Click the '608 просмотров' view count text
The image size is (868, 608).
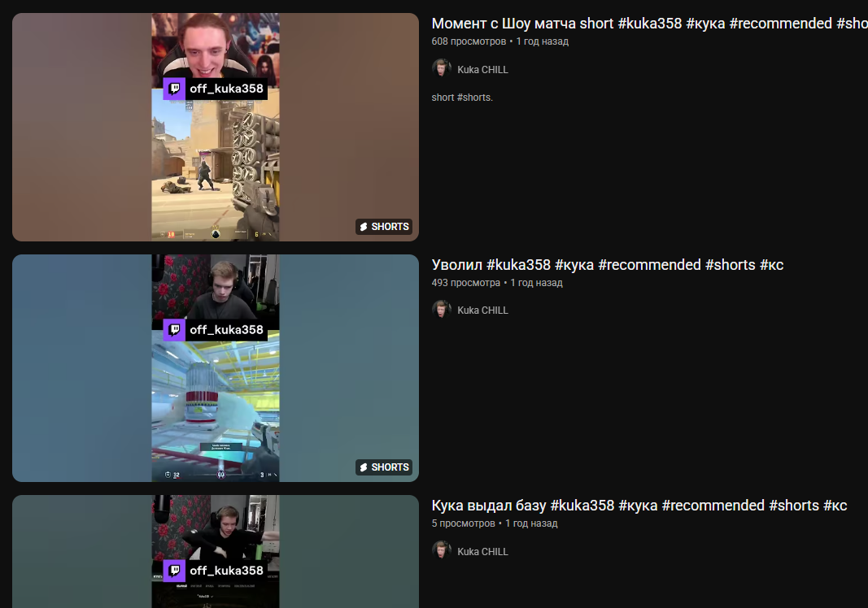pos(469,41)
